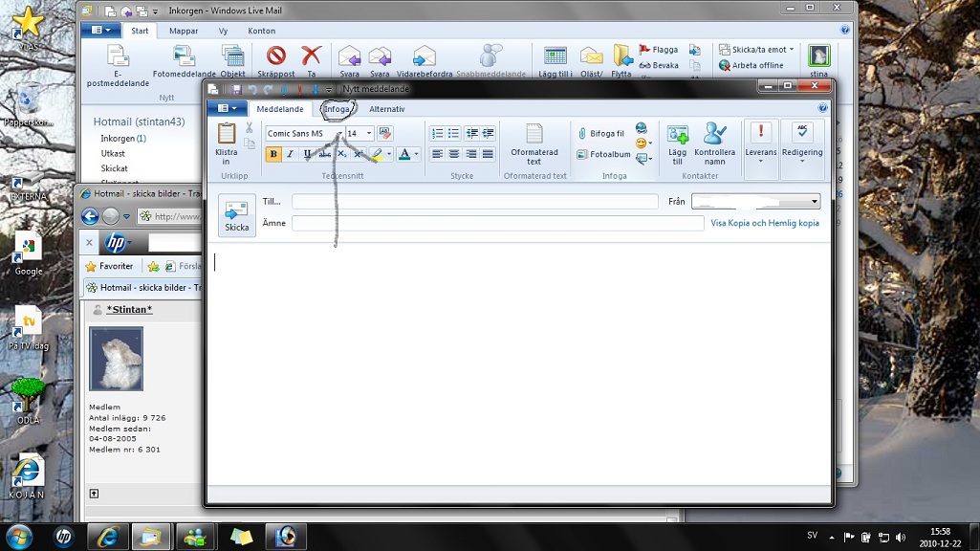Click the Klistra in clipboard icon
The width and height of the screenshot is (980, 551).
coord(227,134)
